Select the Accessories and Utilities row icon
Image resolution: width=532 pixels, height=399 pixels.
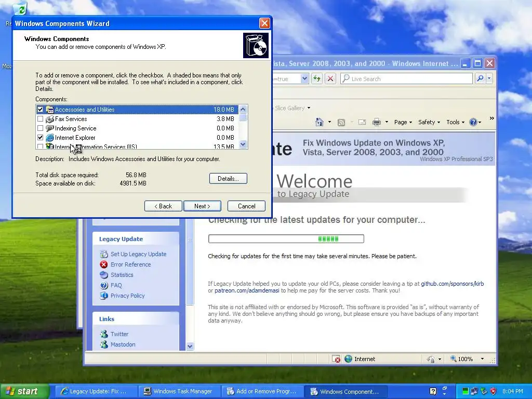tap(50, 110)
